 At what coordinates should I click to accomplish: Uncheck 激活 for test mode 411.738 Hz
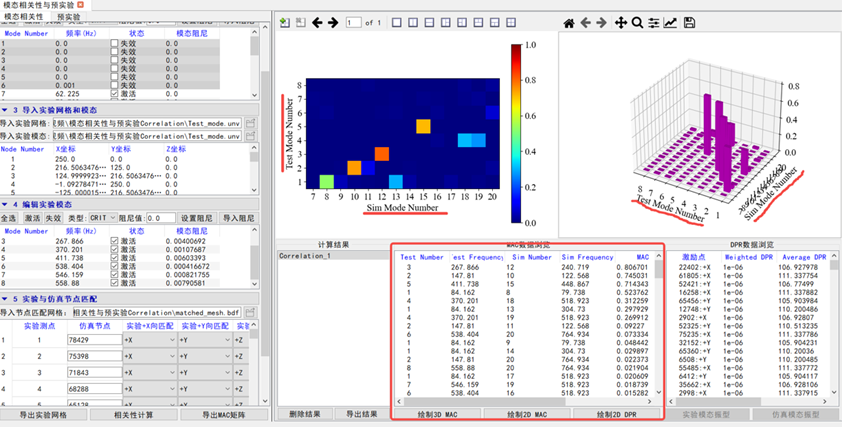click(x=114, y=258)
